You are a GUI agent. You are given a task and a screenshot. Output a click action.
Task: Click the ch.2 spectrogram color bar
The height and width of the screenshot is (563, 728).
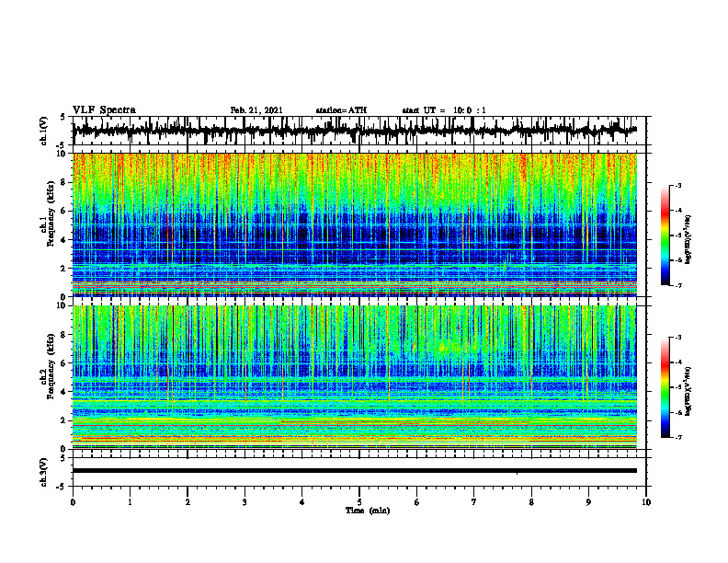click(x=665, y=387)
